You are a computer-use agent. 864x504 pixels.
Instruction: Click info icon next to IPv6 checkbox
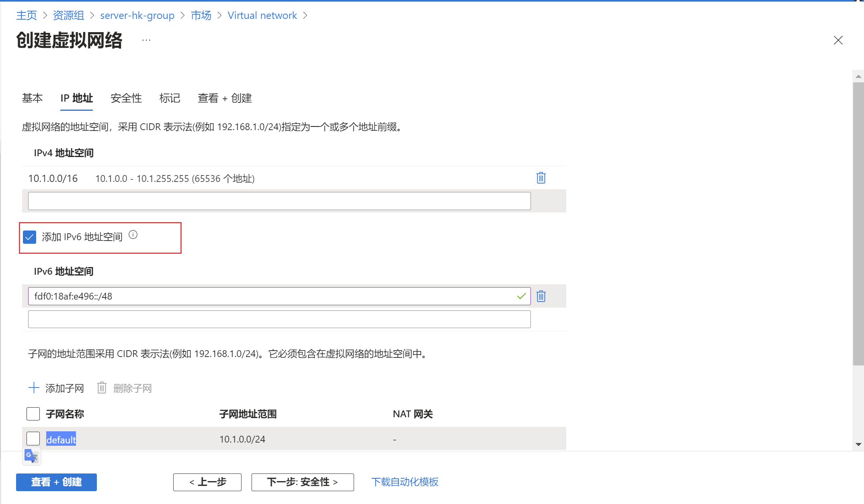[133, 235]
